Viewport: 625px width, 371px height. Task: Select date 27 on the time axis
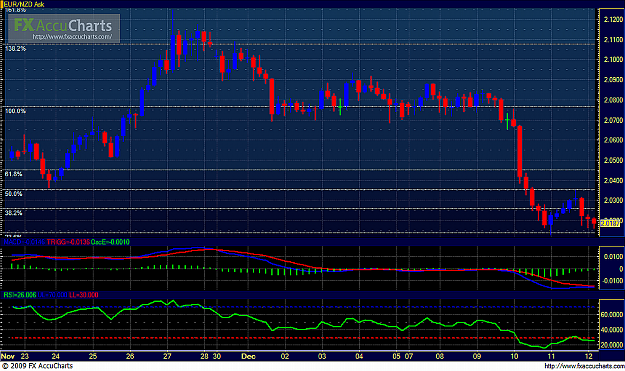[167, 356]
